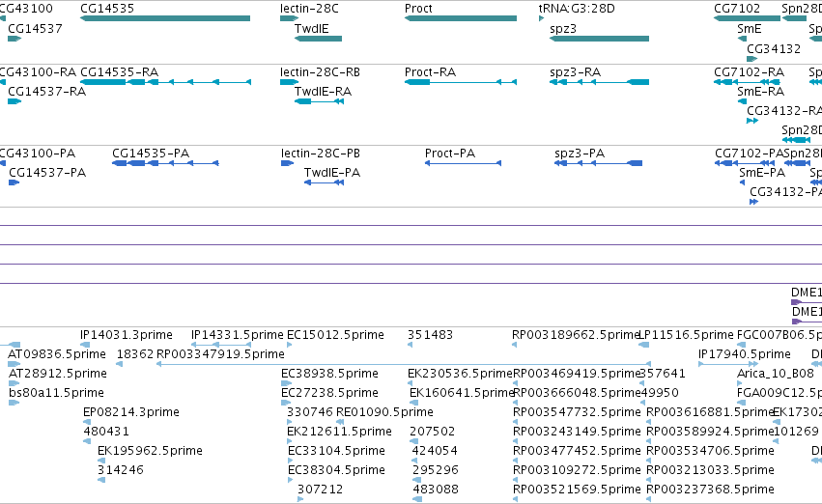The height and width of the screenshot is (504, 822).
Task: Select the lectin-28C-PB coding label
Action: click(321, 153)
